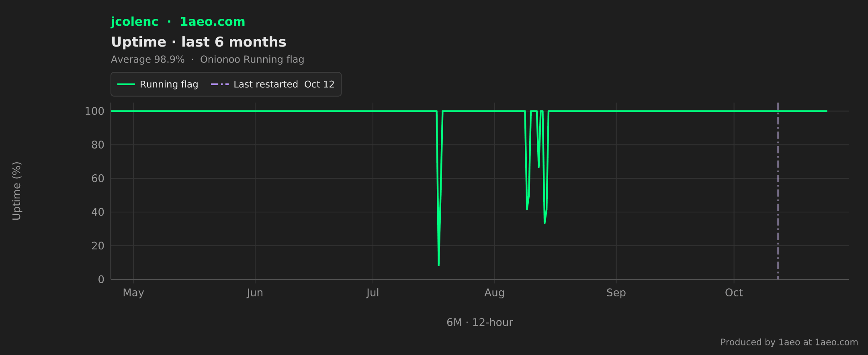Viewport: 868px width, 355px height.
Task: Click the 'May' x-axis label
Action: (133, 293)
